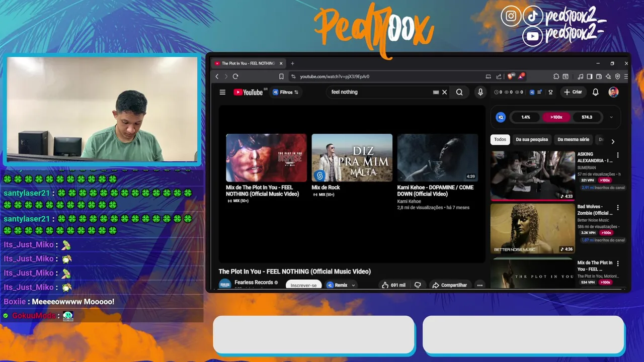The width and height of the screenshot is (644, 362).
Task: Go to the YouTube home logo
Action: click(248, 92)
